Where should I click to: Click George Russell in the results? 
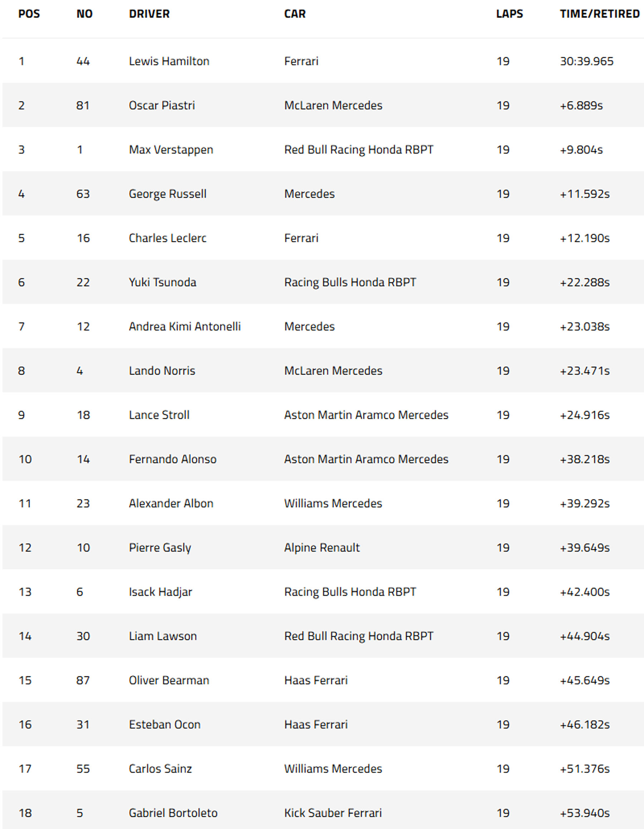click(x=168, y=194)
